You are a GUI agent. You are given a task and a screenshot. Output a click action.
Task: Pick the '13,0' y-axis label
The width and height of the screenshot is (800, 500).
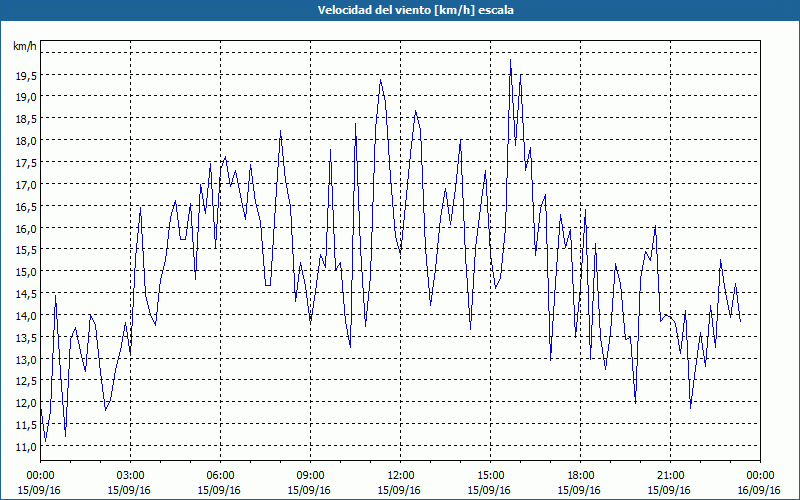26,360
